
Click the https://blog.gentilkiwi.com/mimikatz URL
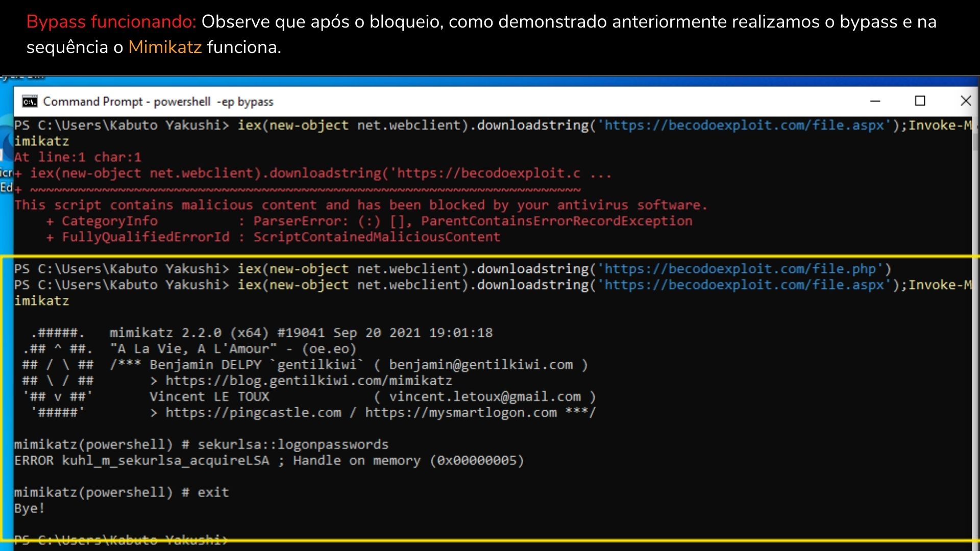(x=308, y=380)
